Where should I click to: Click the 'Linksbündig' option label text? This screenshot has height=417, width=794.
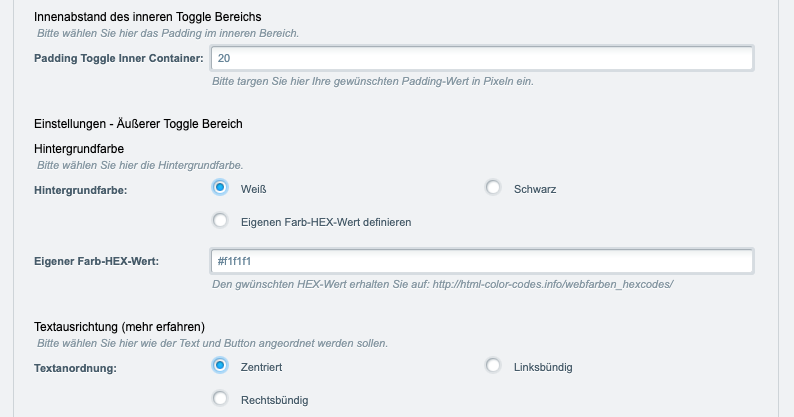(x=543, y=367)
